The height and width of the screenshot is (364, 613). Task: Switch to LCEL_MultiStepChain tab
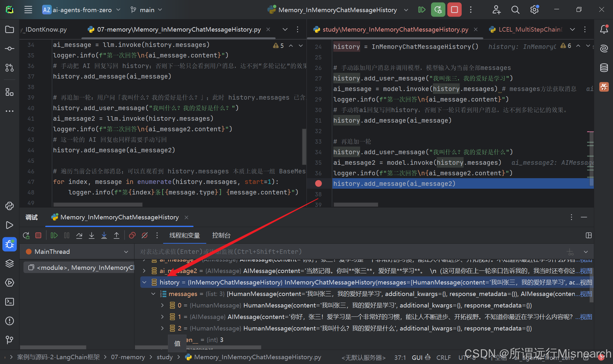pyautogui.click(x=526, y=29)
